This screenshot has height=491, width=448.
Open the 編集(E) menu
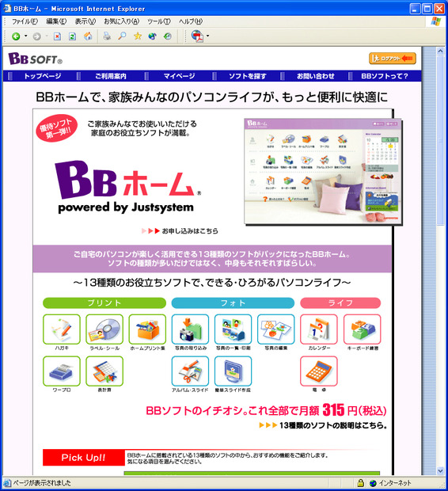(57, 21)
